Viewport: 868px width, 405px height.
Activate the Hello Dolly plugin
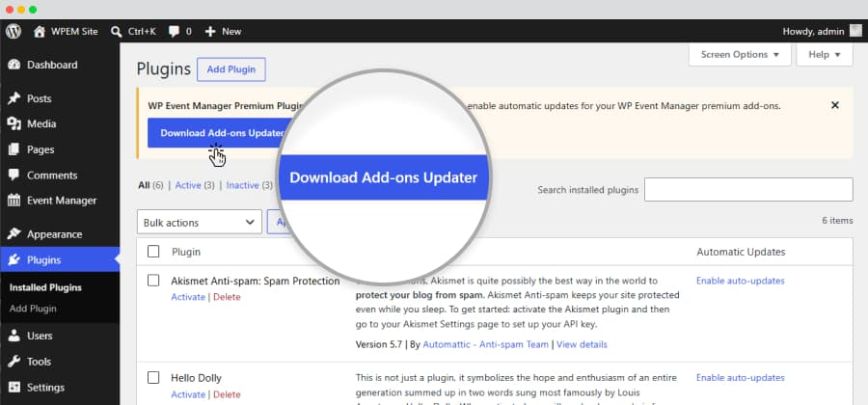[188, 394]
